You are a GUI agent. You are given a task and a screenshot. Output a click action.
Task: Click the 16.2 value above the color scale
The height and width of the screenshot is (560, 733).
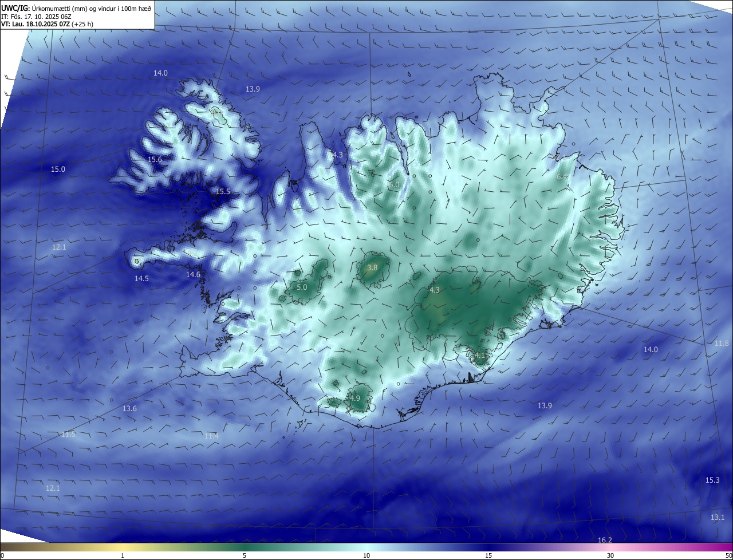[605, 541]
